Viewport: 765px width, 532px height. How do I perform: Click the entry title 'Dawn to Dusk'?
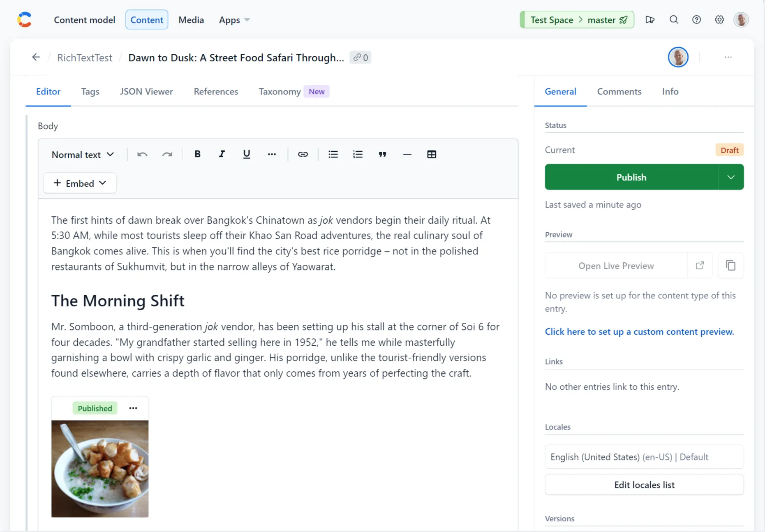point(236,58)
